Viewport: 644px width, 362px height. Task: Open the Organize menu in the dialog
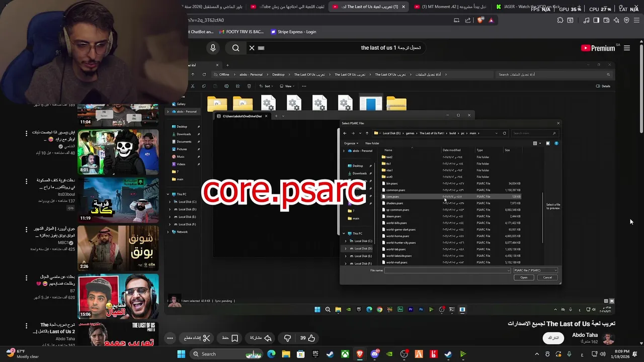[x=351, y=143]
